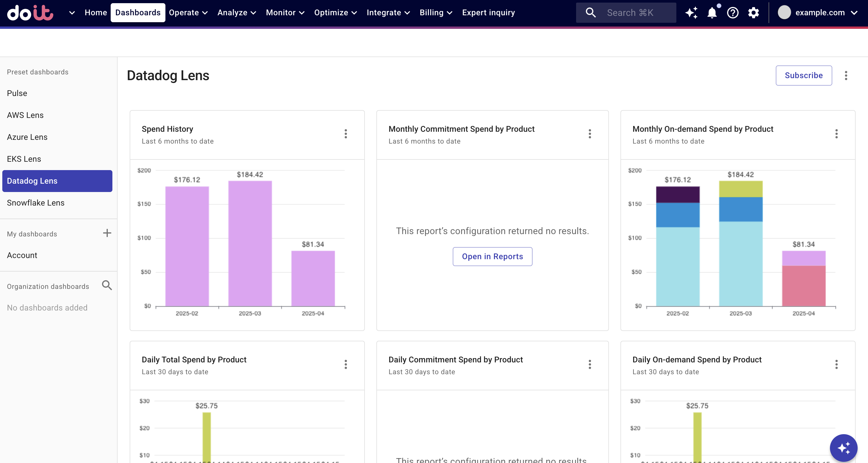Open settings gear icon

click(753, 13)
